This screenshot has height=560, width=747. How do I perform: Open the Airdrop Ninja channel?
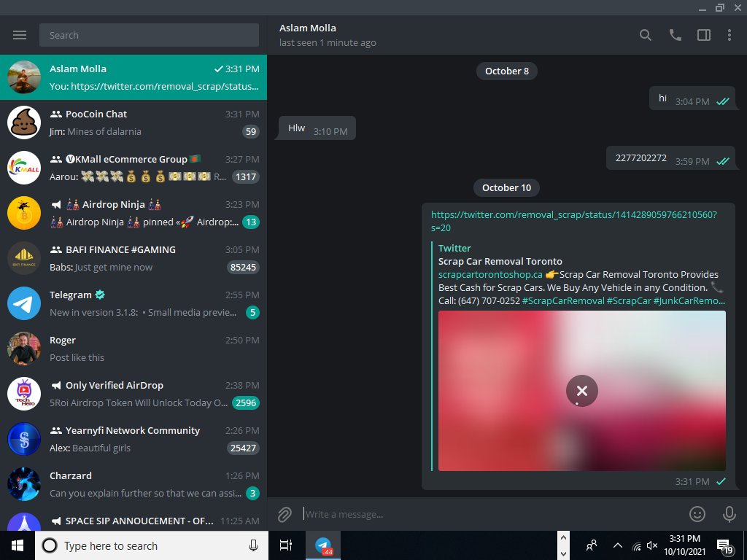pos(133,213)
